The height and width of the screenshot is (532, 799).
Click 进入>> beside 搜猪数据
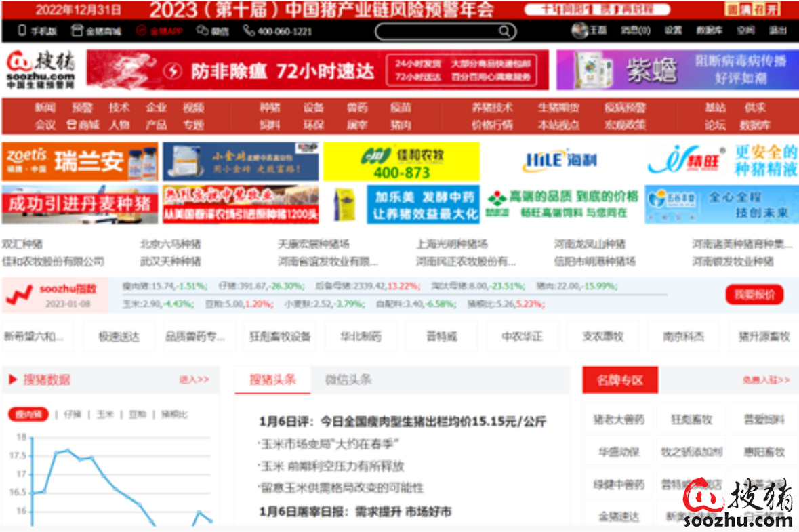(194, 380)
